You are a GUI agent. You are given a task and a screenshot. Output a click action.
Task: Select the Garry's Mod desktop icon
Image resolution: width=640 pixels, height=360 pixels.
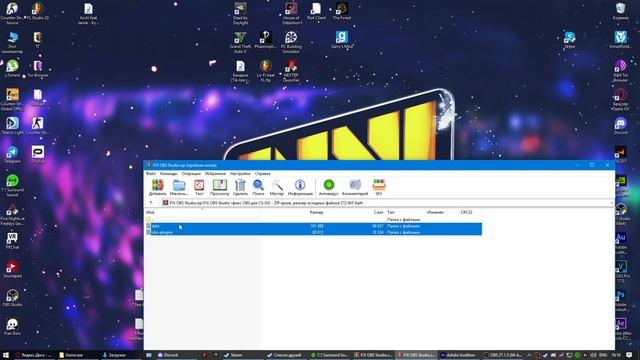click(342, 40)
